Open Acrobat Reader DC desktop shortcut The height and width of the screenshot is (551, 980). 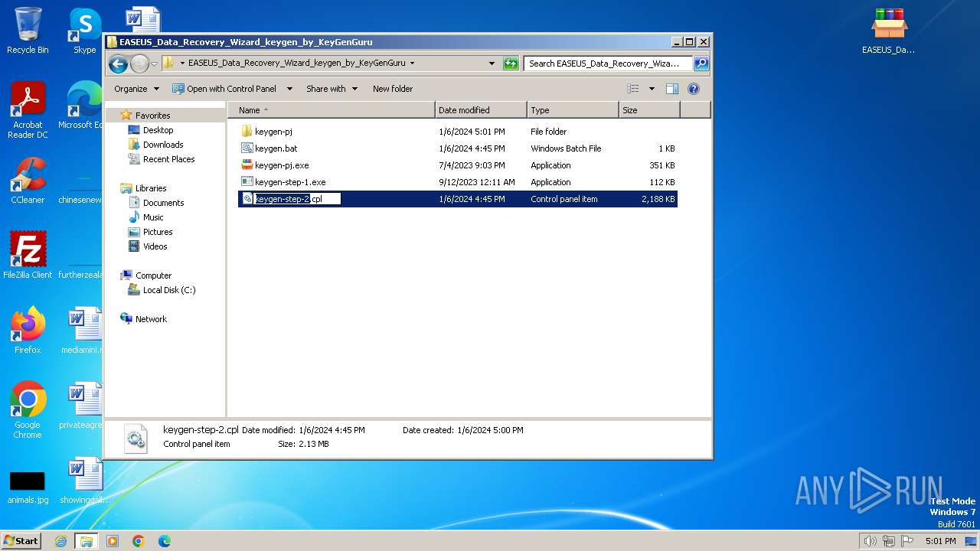click(x=28, y=111)
